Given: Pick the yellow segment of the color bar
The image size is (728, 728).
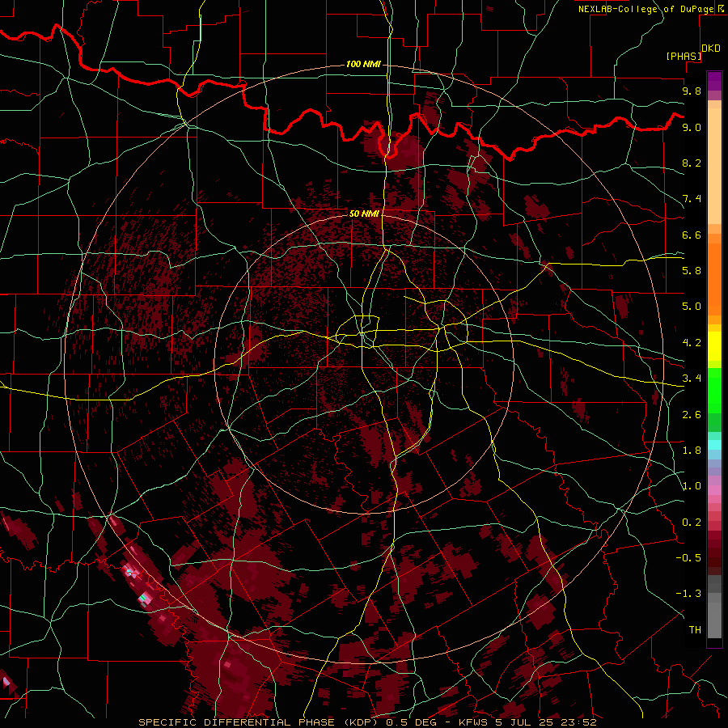Looking at the screenshot, I should (714, 346).
